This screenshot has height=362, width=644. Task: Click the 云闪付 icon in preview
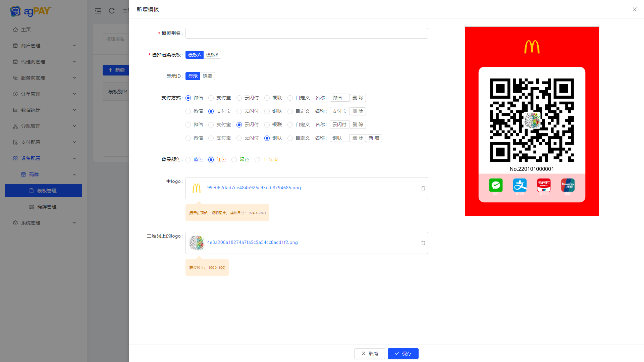tap(544, 185)
